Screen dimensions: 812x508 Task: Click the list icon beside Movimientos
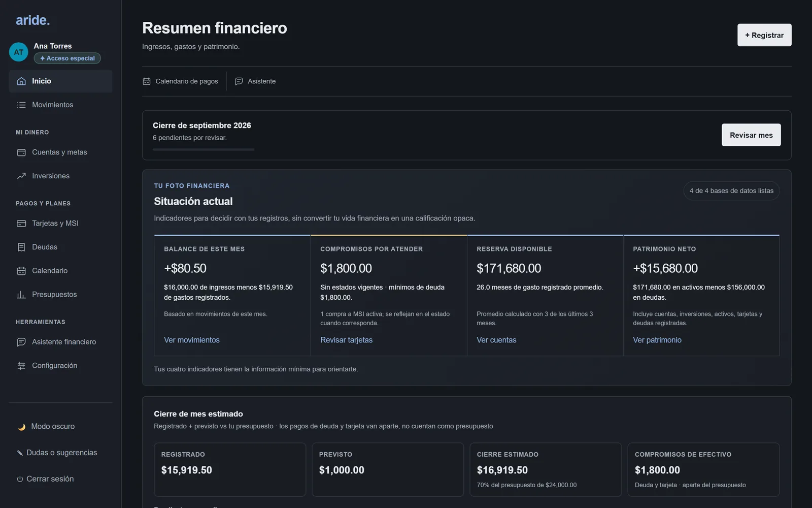coord(21,105)
